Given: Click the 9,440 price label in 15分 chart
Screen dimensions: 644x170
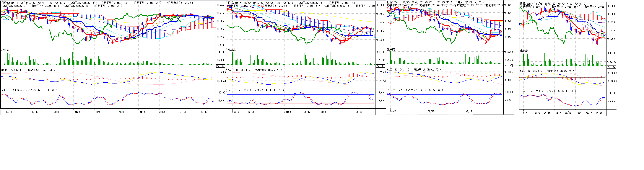Looking at the screenshot, I should coord(380,23).
